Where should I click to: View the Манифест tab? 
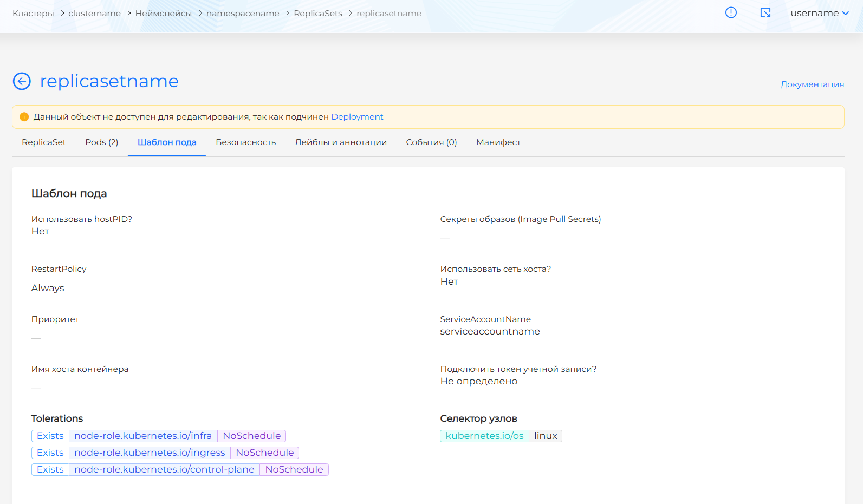pyautogui.click(x=498, y=142)
